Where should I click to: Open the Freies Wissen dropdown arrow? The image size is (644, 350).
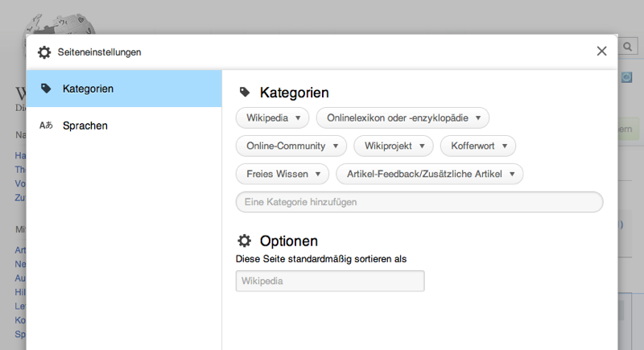tap(318, 174)
